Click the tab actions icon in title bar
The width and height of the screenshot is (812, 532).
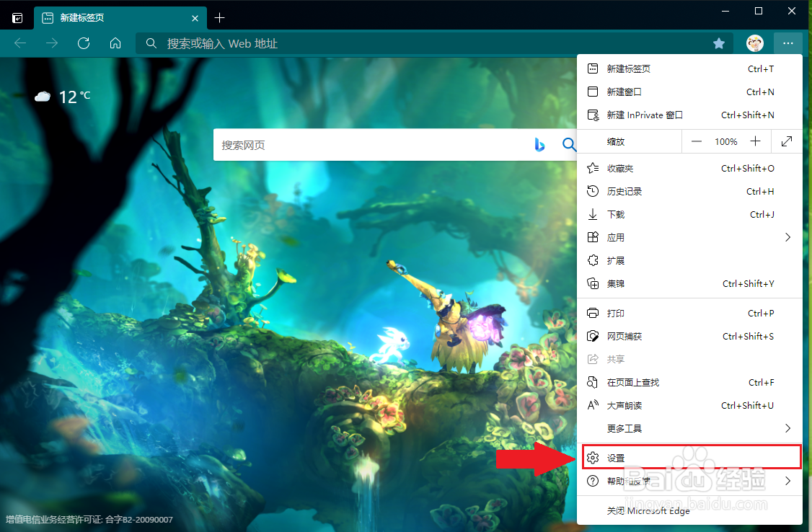tap(17, 18)
